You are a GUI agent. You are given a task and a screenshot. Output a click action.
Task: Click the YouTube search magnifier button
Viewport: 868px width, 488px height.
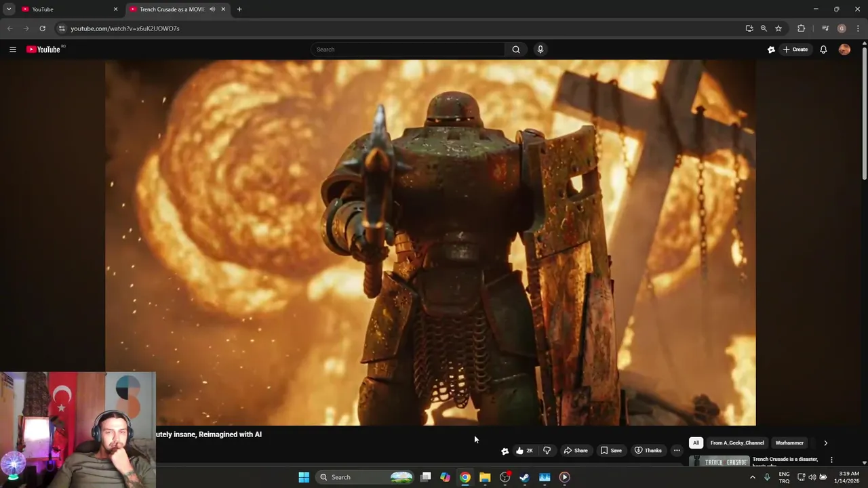pos(516,49)
